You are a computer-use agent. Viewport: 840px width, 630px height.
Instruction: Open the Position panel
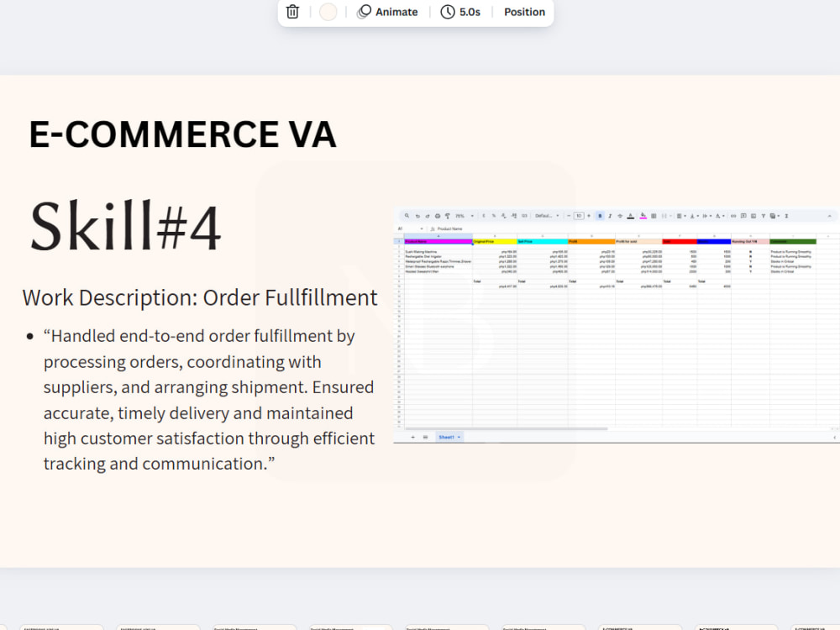tap(524, 12)
